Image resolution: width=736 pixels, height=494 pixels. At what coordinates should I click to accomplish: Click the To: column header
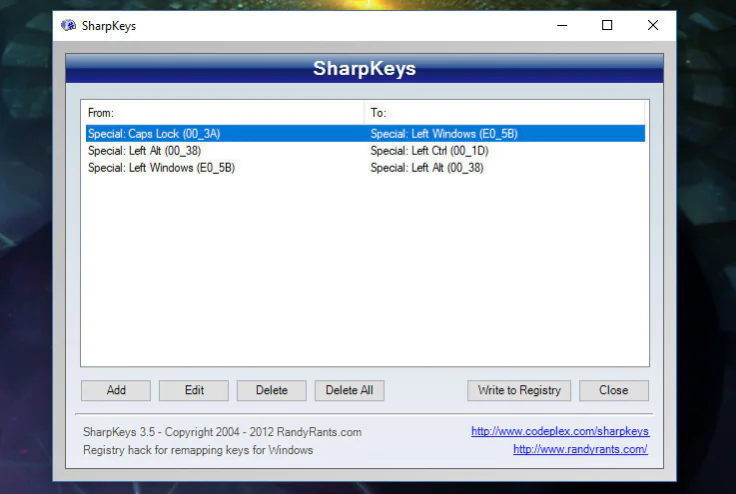click(505, 113)
